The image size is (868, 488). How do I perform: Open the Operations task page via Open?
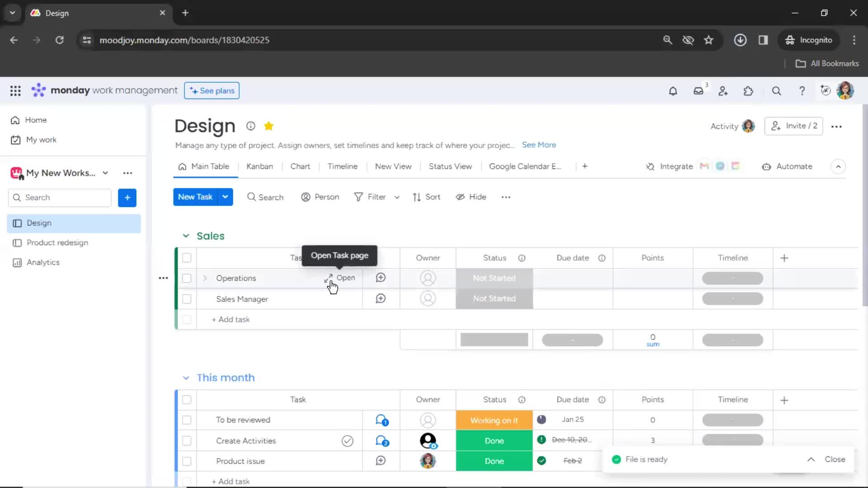tap(340, 278)
